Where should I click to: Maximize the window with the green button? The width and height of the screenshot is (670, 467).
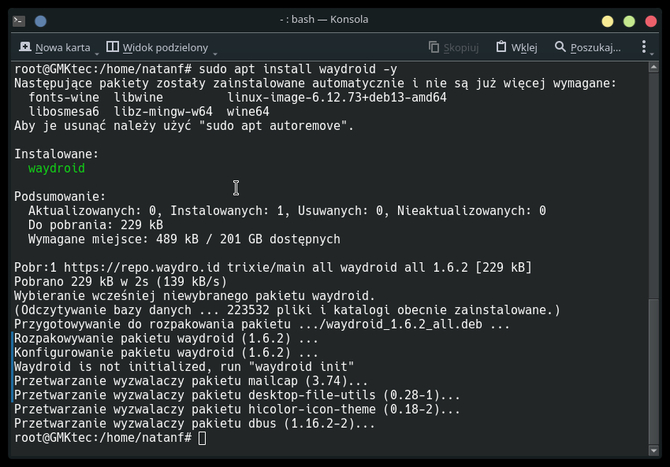click(629, 21)
